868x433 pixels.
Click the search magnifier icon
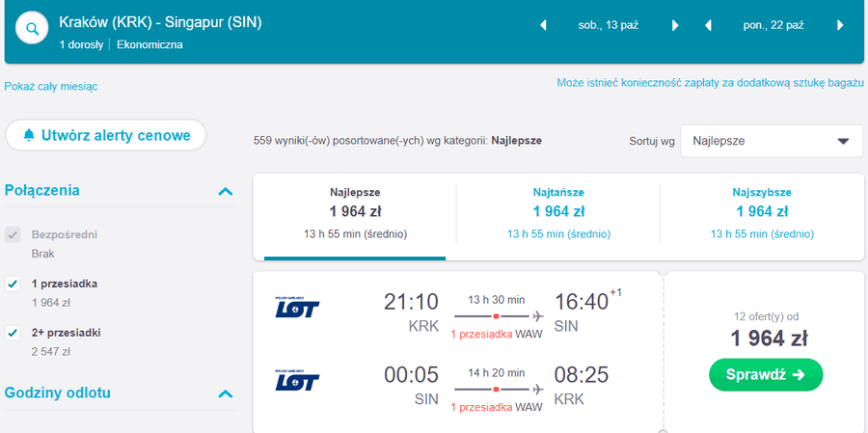coord(33,29)
